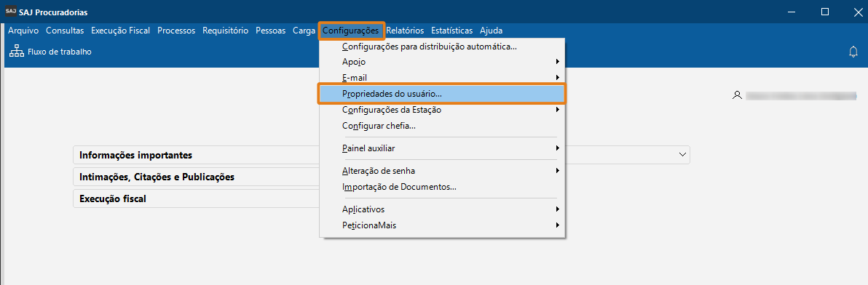The width and height of the screenshot is (868, 285).
Task: Select Importação de Documentos entry
Action: [442, 187]
